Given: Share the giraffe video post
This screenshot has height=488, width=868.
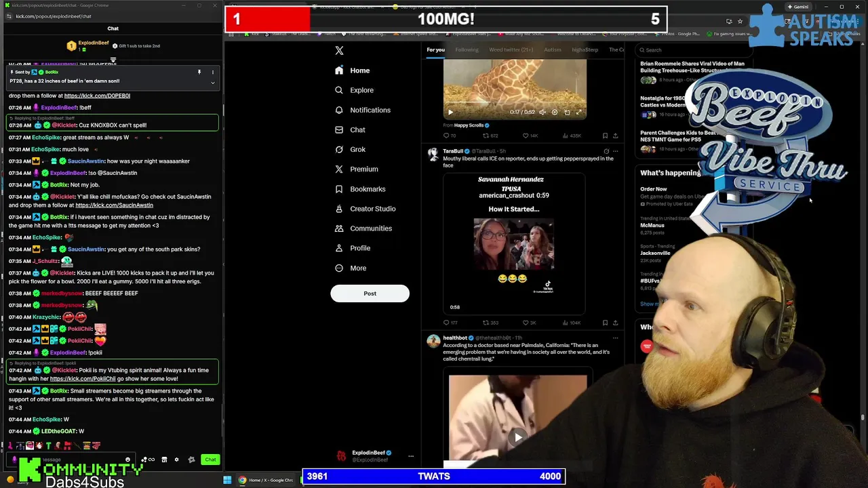Looking at the screenshot, I should pyautogui.click(x=615, y=136).
